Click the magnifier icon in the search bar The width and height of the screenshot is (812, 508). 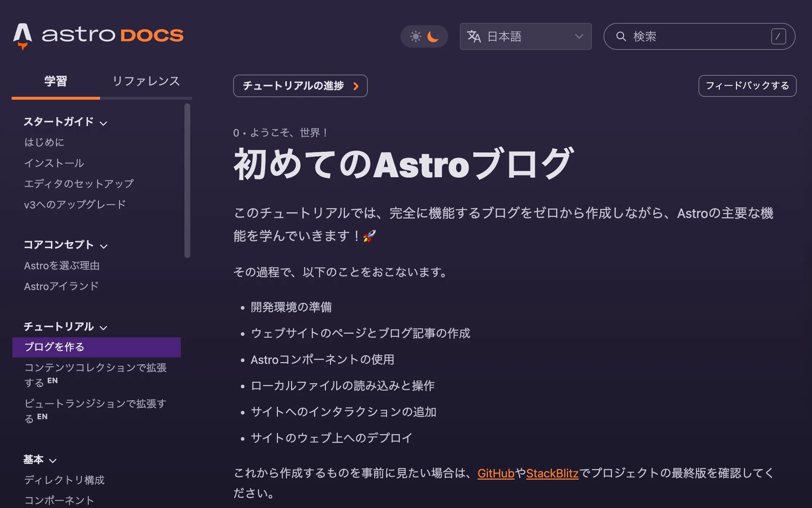(621, 36)
